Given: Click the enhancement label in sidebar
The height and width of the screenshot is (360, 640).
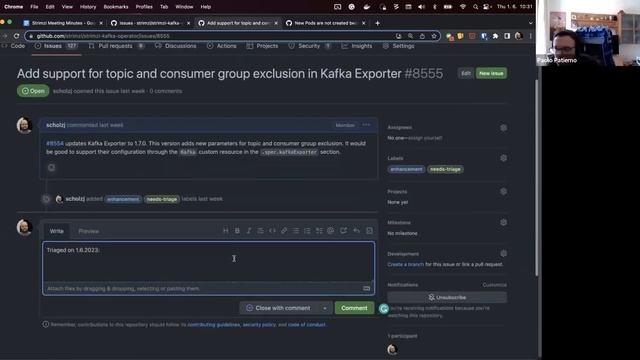Looking at the screenshot, I should (406, 169).
